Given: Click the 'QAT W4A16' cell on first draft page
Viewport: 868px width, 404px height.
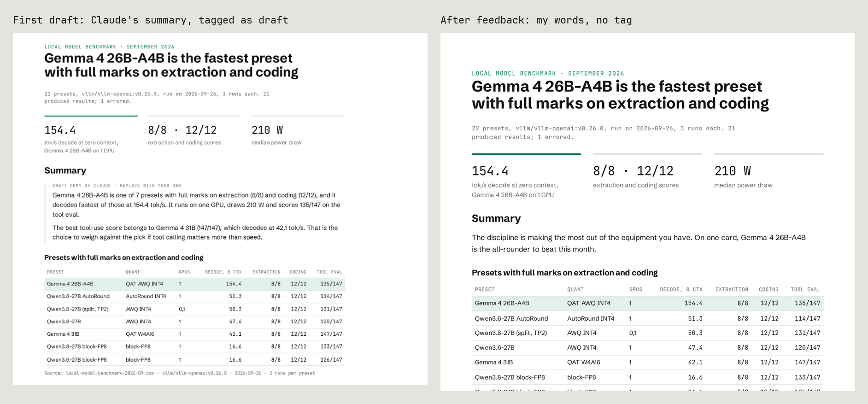Looking at the screenshot, I should tap(140, 334).
